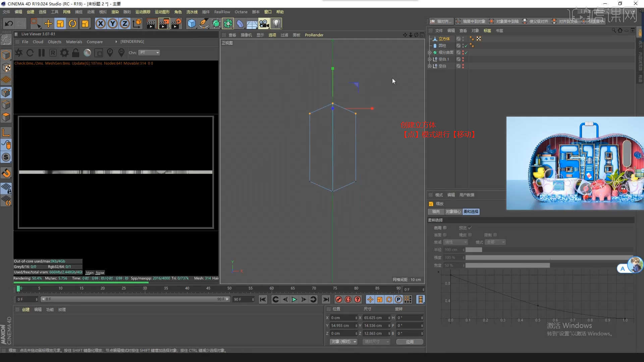644x362 pixels.
Task: Click the Light object icon
Action: [x=276, y=23]
